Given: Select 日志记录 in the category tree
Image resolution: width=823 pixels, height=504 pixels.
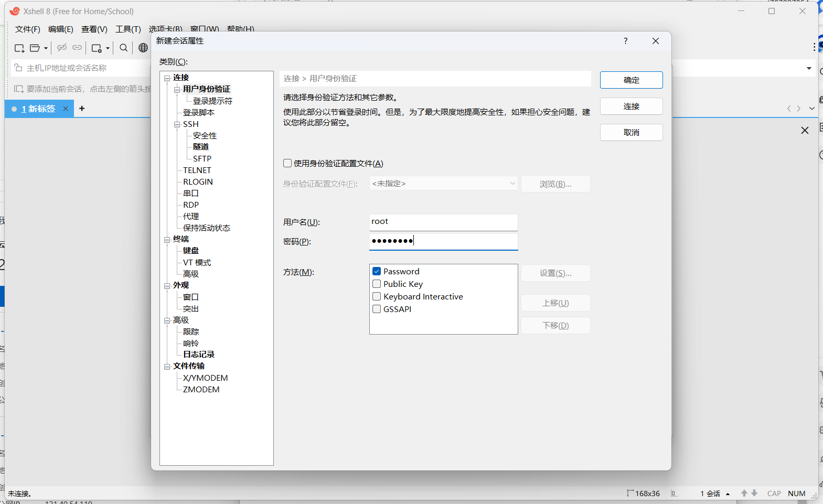Looking at the screenshot, I should pyautogui.click(x=199, y=355).
